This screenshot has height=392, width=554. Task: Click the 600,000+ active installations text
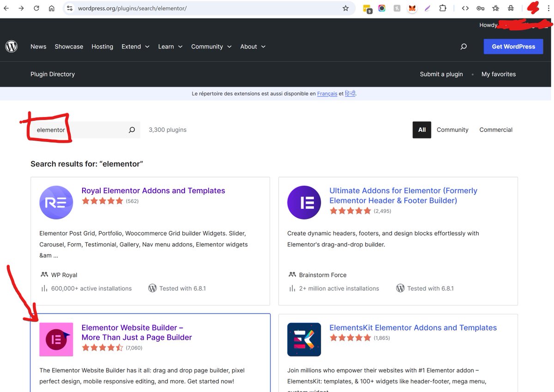(x=91, y=289)
